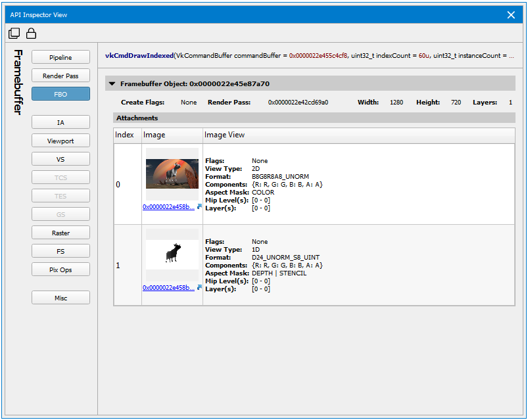Open the FS shader stage
Image resolution: width=528 pixels, height=420 pixels.
click(x=60, y=251)
